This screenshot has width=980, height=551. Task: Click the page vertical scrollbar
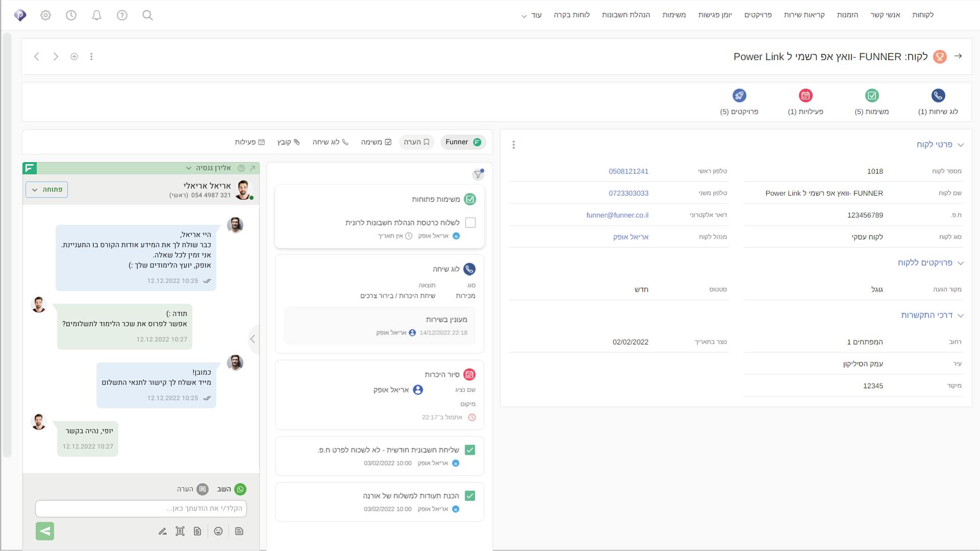[7, 245]
